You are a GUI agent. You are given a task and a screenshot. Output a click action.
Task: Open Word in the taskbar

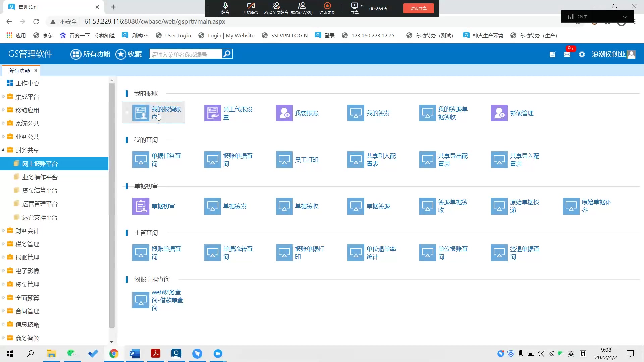click(x=135, y=354)
